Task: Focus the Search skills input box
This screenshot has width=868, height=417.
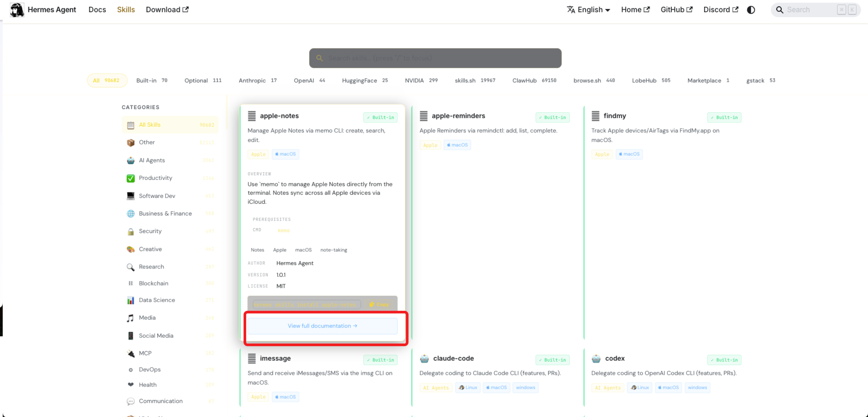Action: click(435, 58)
